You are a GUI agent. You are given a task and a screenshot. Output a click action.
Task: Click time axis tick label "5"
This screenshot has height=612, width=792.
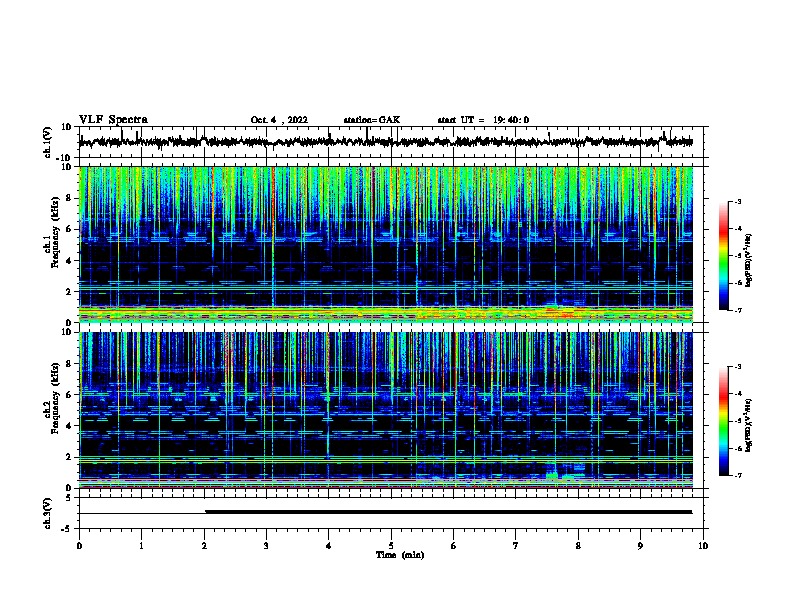(391, 546)
